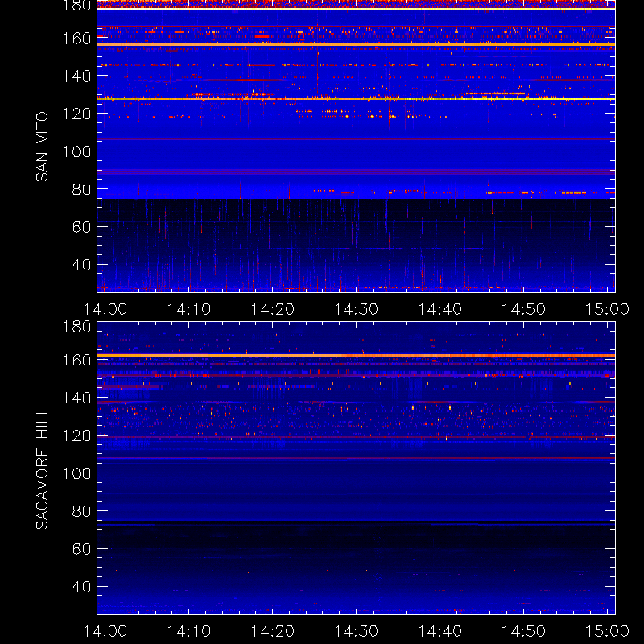Image resolution: width=644 pixels, height=644 pixels.
Task: Click 14:40 time label under SAN VITO plot
Action: pos(440,309)
